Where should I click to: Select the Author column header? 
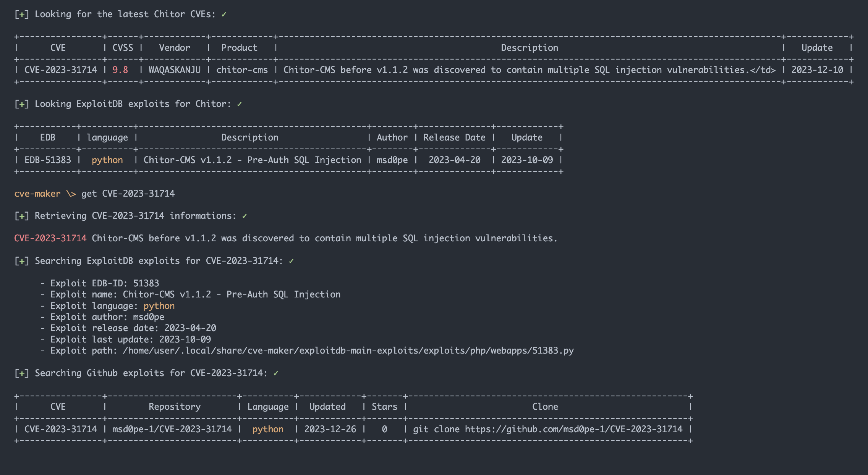point(392,137)
